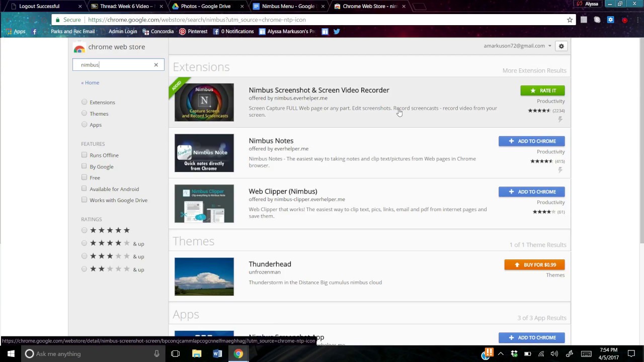This screenshot has height=362, width=644.
Task: Close the Chrome Web Store tab
Action: pos(404,6)
